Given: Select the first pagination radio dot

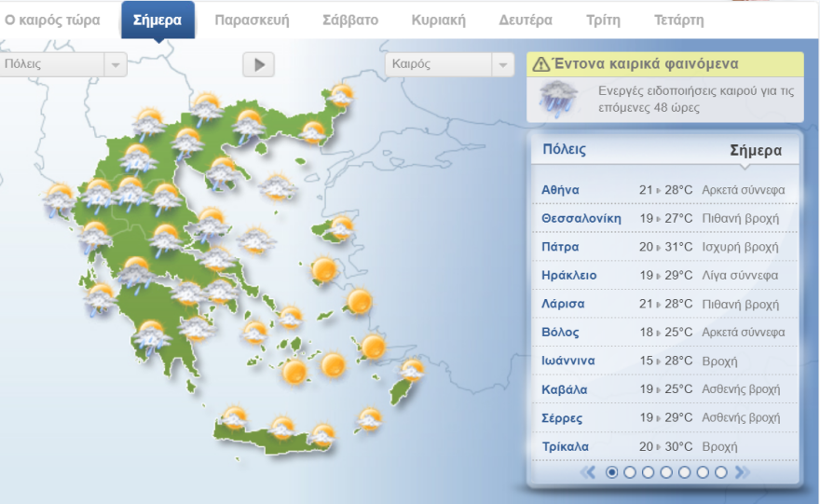Looking at the screenshot, I should [612, 472].
